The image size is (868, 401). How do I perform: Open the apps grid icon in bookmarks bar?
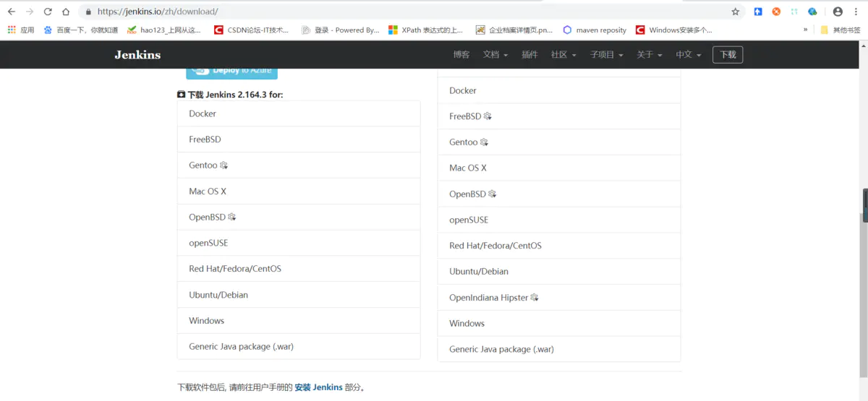click(21, 30)
